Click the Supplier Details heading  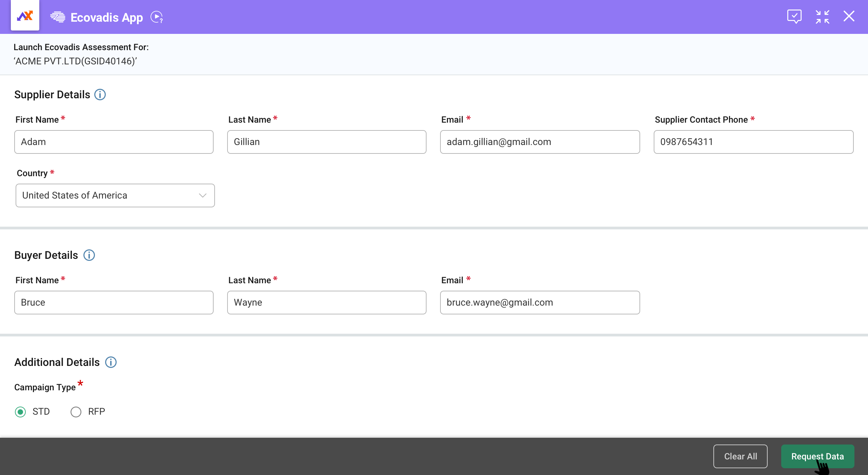(x=52, y=95)
